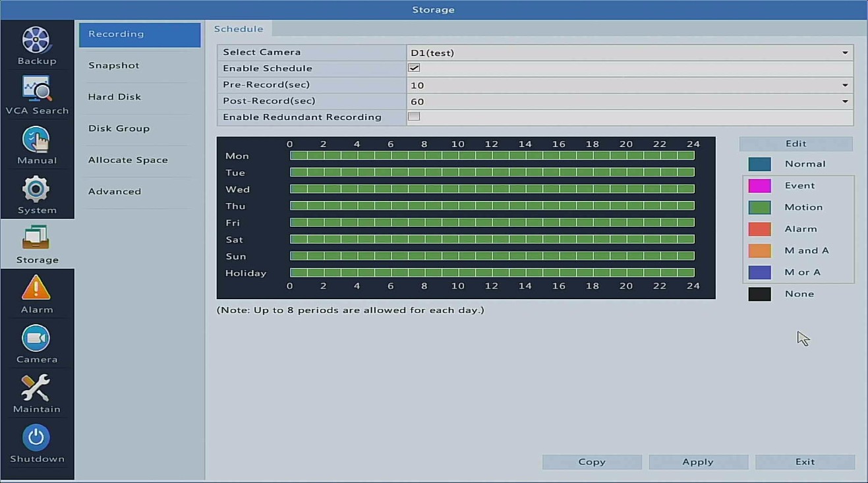Viewport: 868px width, 483px height.
Task: Open the Hard Disk menu item
Action: pyautogui.click(x=115, y=97)
